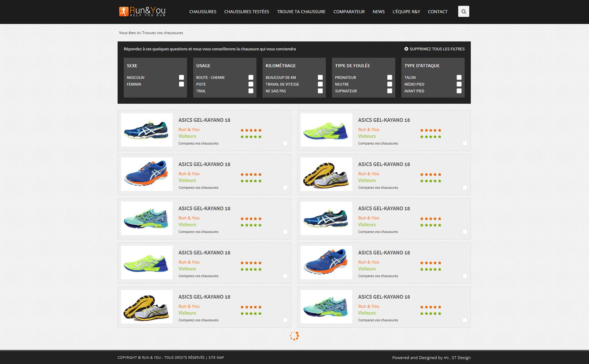Tick compare checkbox on fourth row left card
589x364 pixels.
285,276
